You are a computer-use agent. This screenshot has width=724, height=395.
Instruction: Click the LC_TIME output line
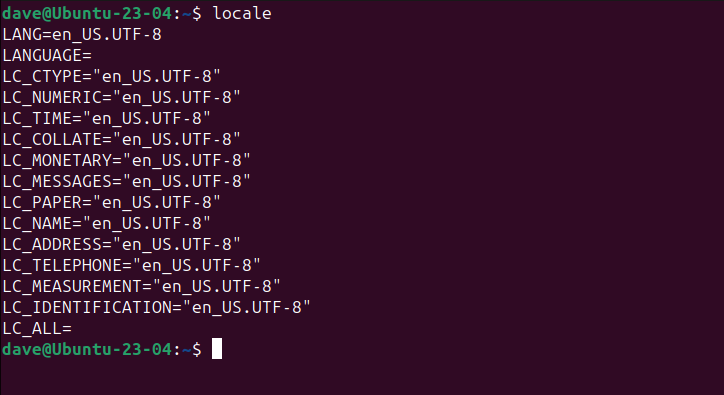pos(107,119)
